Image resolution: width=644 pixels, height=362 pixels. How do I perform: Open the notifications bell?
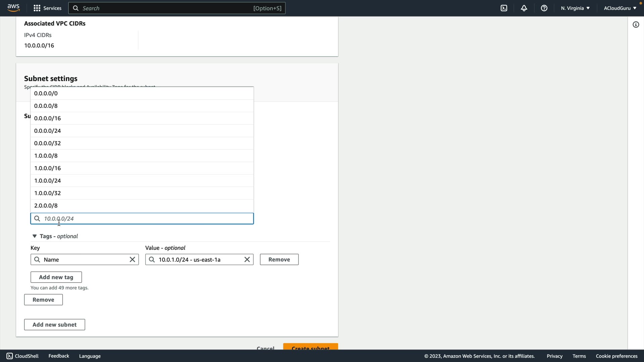pyautogui.click(x=524, y=8)
